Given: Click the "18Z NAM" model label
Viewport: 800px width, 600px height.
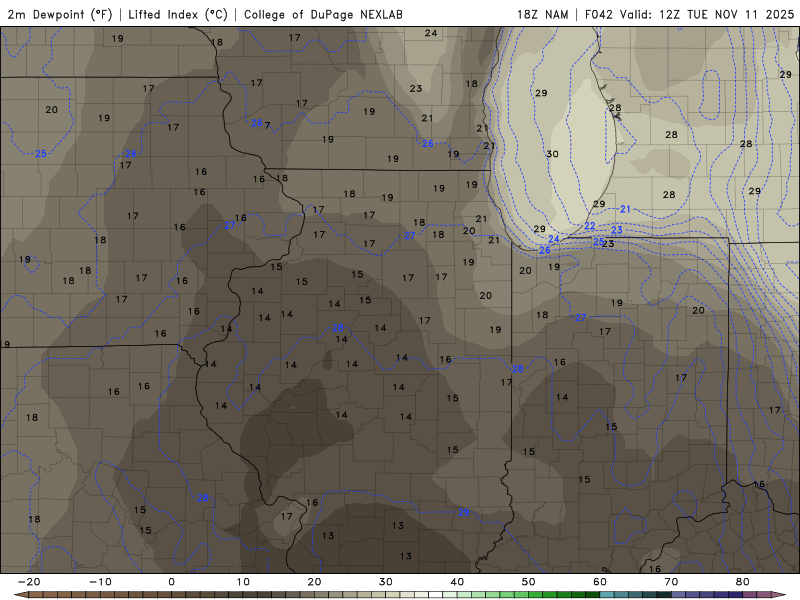Looking at the screenshot, I should [542, 14].
